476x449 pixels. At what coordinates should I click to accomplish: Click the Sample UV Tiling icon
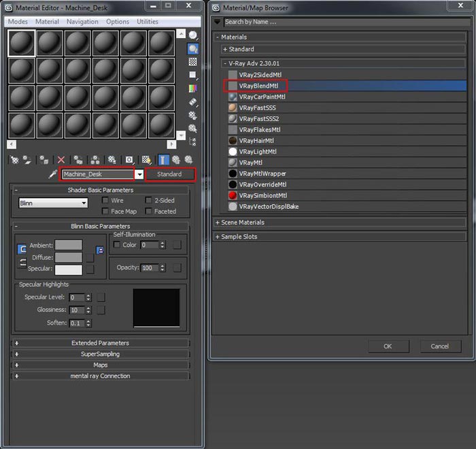click(192, 75)
